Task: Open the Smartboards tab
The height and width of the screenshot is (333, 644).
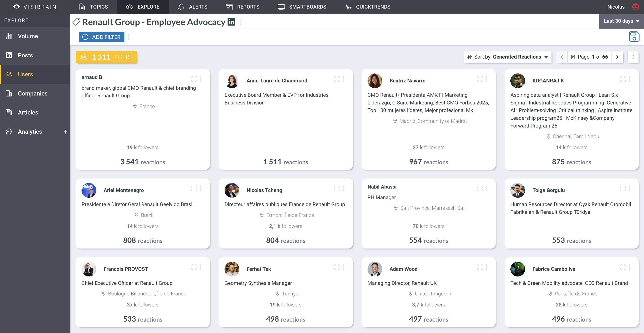Action: (x=302, y=7)
